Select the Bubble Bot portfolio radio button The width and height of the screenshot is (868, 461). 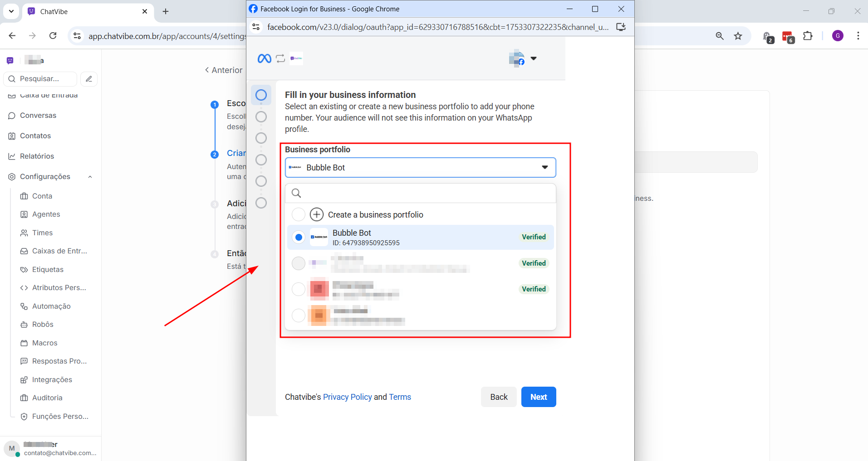tap(299, 237)
